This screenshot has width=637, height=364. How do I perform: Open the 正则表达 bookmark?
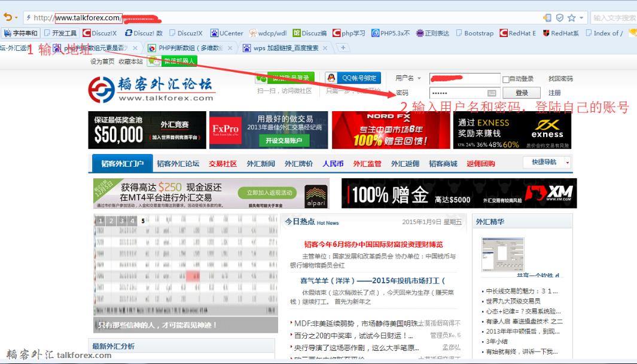coord(432,33)
